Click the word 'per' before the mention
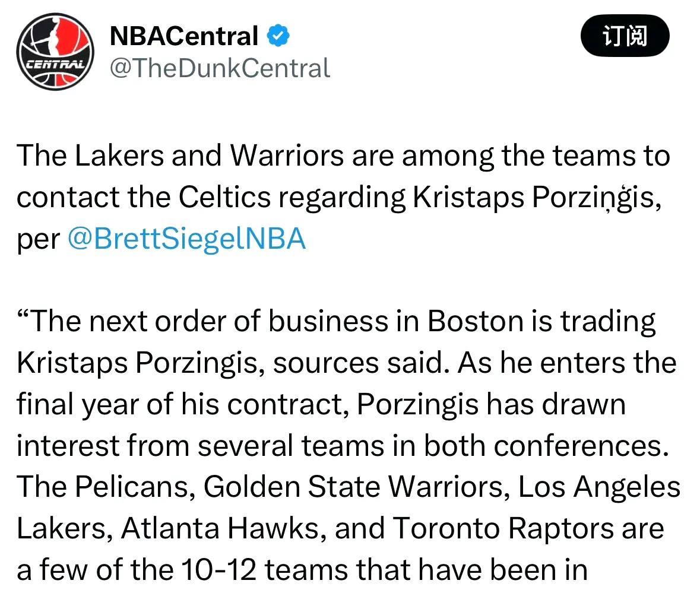700x593 pixels. click(39, 240)
